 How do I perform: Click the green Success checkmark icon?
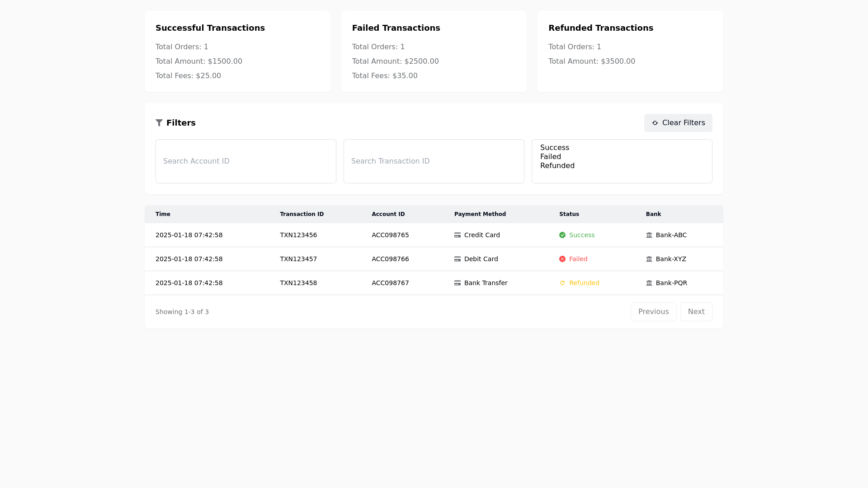tap(562, 235)
